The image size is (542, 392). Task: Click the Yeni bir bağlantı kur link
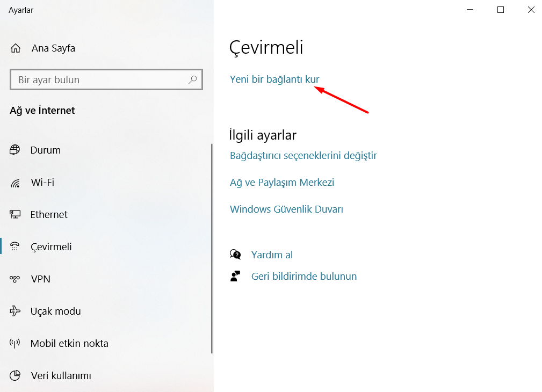pos(274,79)
